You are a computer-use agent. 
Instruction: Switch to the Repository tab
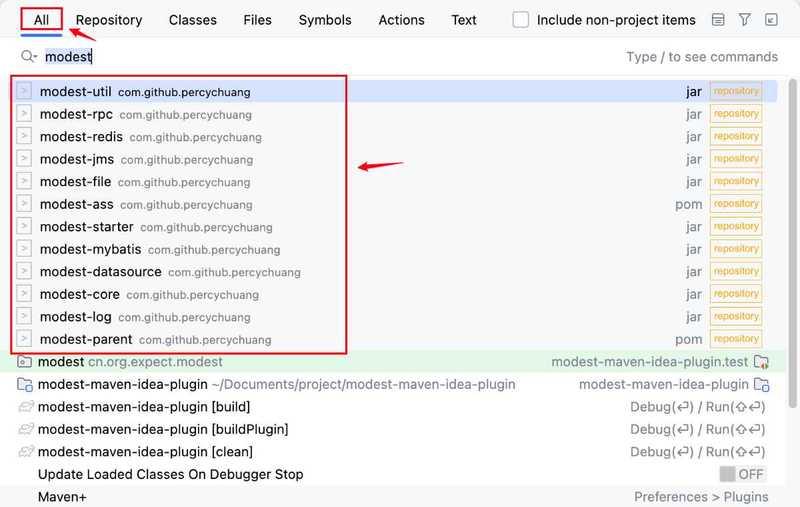click(109, 20)
